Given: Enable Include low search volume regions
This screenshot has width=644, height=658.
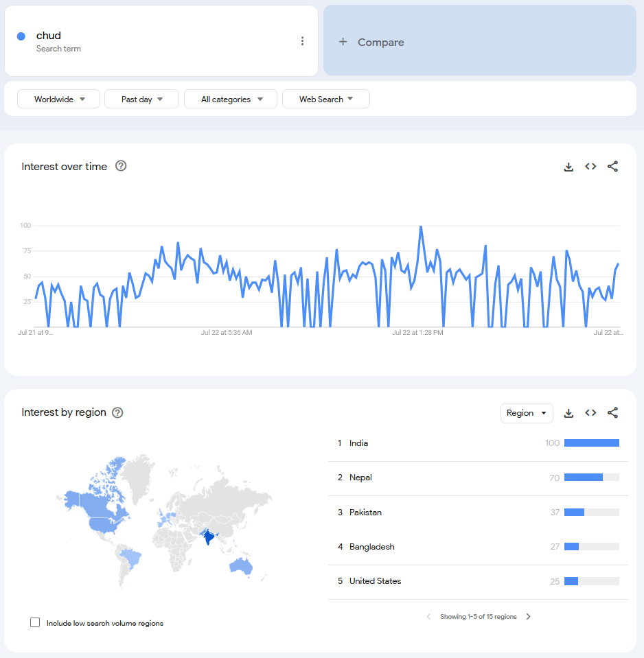Looking at the screenshot, I should click(x=35, y=622).
